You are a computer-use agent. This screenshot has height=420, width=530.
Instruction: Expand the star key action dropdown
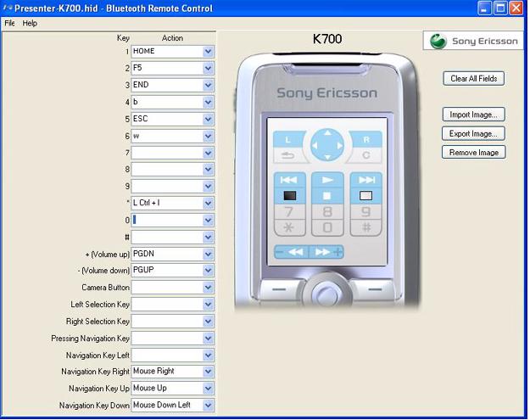click(x=209, y=204)
